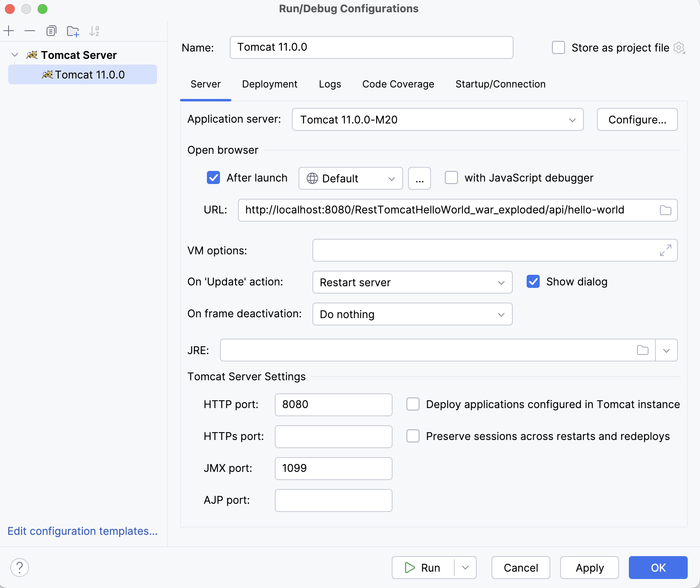Click the Configure... button
Screen dimensions: 700x588
click(x=637, y=120)
